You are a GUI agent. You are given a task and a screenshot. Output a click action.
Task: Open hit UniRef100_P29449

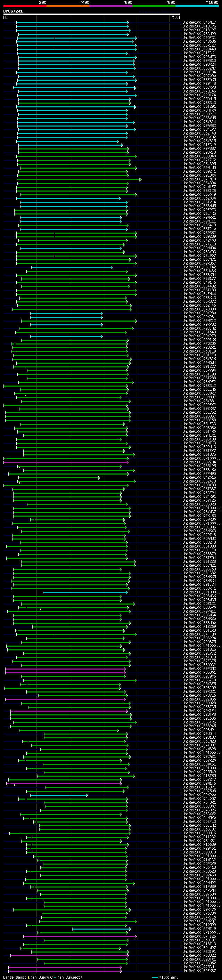coord(199,49)
